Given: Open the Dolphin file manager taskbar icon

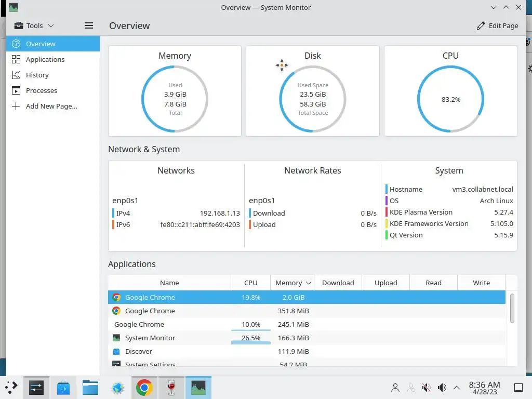Looking at the screenshot, I should 90,388.
